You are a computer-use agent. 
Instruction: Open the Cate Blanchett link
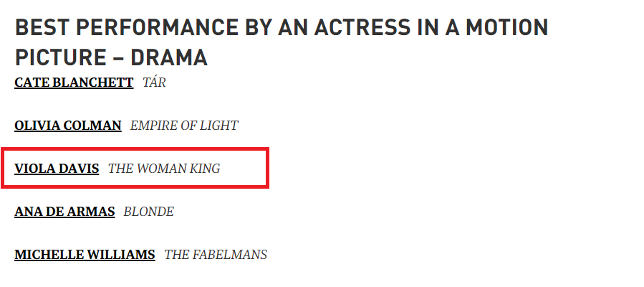click(74, 83)
